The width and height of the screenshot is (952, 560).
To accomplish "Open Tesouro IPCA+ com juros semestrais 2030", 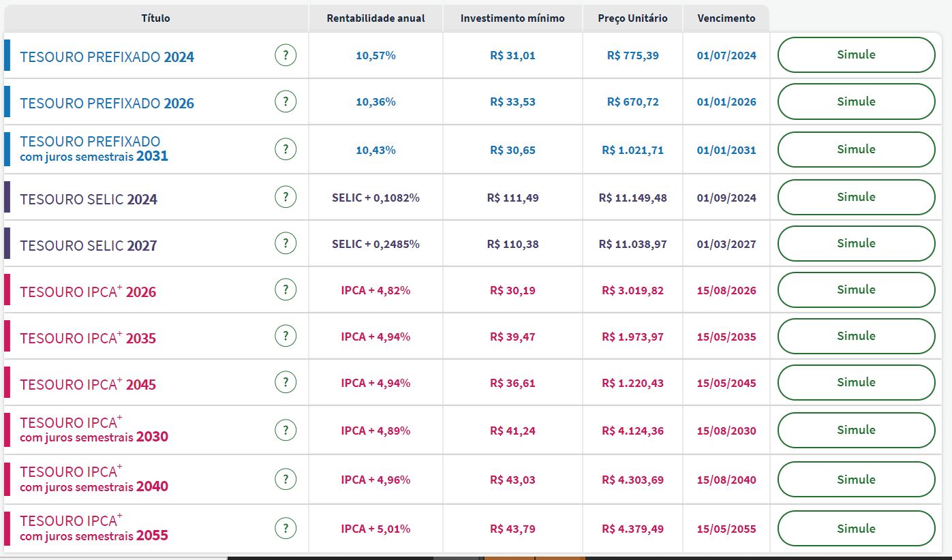I will click(x=94, y=429).
